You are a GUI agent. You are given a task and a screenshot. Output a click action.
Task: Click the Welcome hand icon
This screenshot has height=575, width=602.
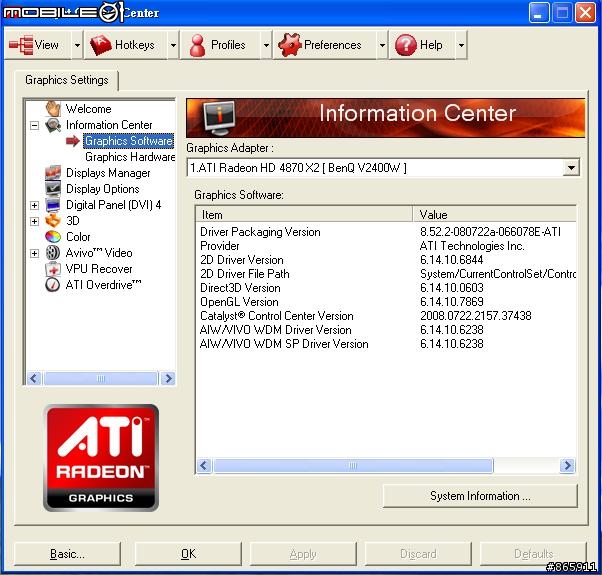pos(53,109)
